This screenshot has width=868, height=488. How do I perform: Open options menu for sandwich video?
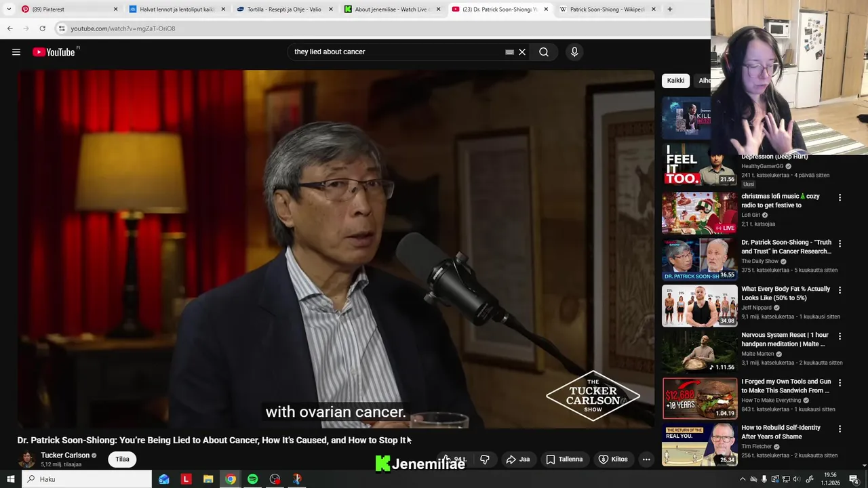[840, 382]
